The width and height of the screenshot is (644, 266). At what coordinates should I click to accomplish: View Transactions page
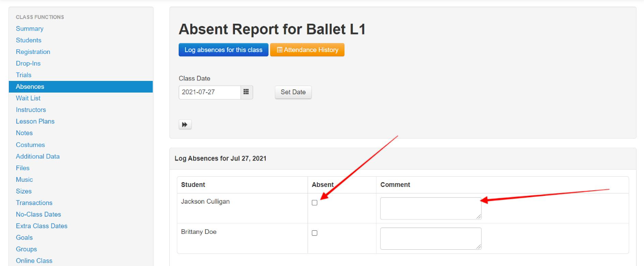click(34, 203)
